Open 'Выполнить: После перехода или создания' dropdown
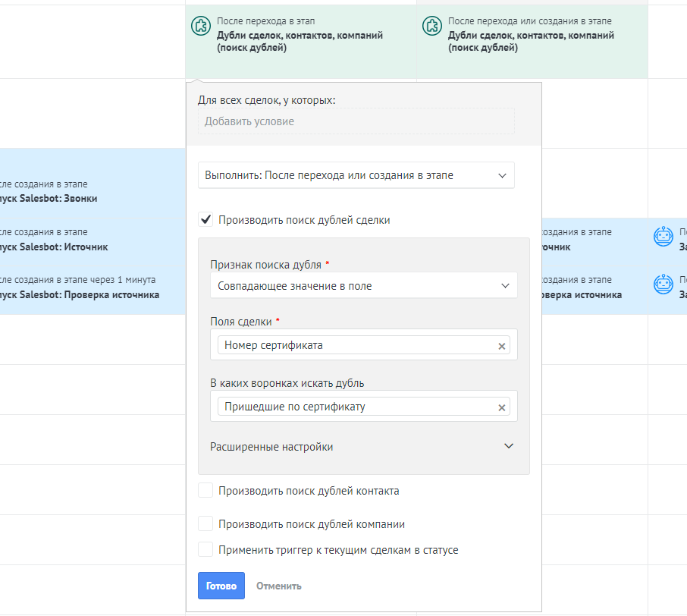 point(356,175)
